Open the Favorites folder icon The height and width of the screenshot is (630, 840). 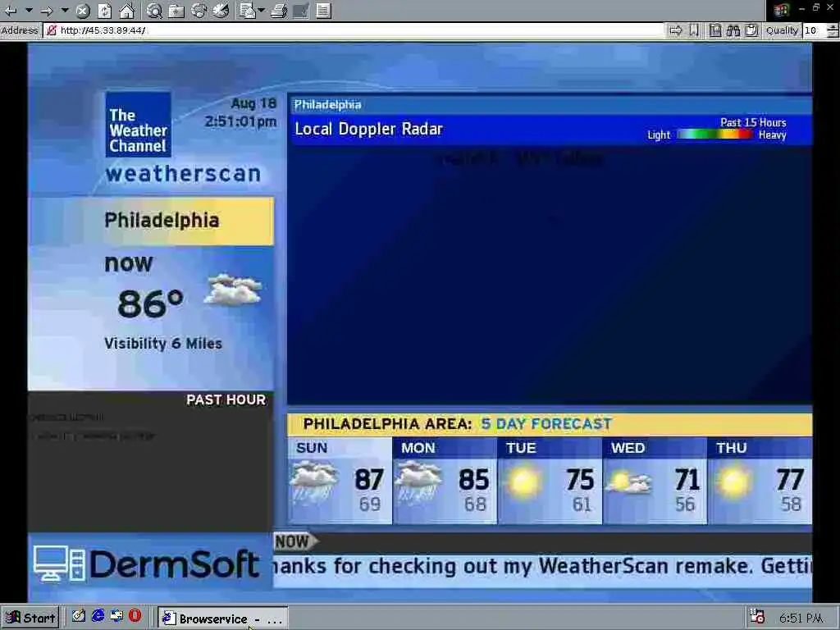[176, 10]
